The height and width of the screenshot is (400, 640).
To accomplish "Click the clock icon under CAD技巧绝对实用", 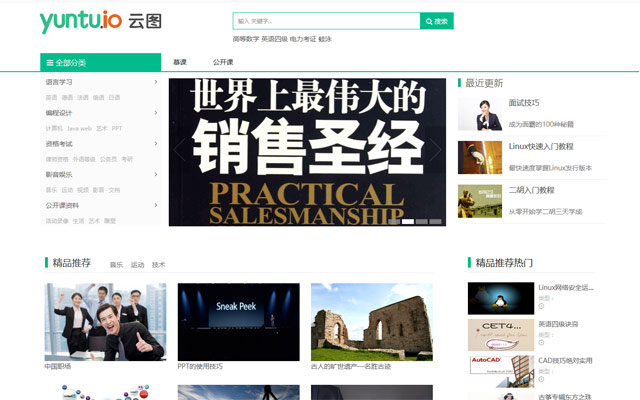I will (541, 379).
